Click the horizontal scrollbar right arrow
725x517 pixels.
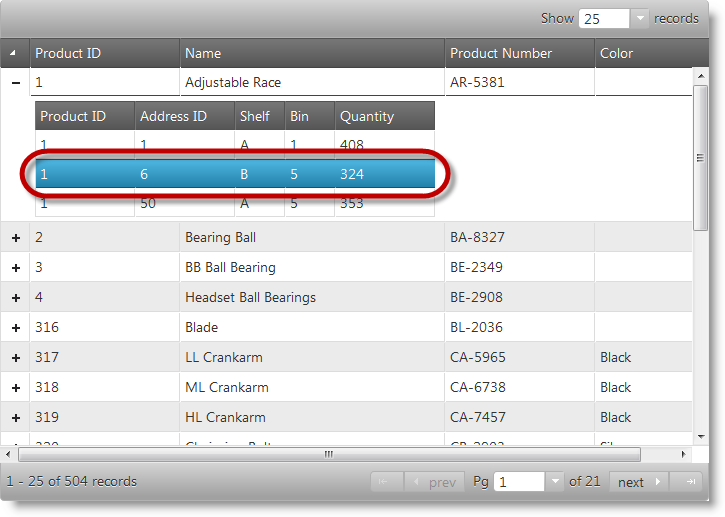point(684,454)
